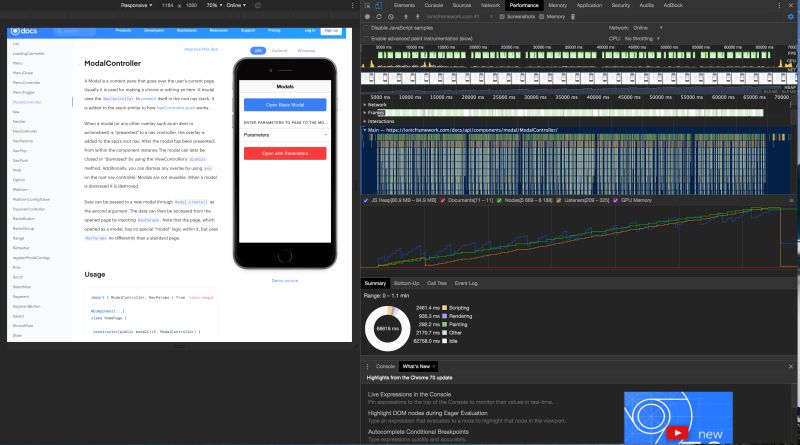Screen dimensions: 800x445
Task: Expand the Frames track
Action: 364,113
